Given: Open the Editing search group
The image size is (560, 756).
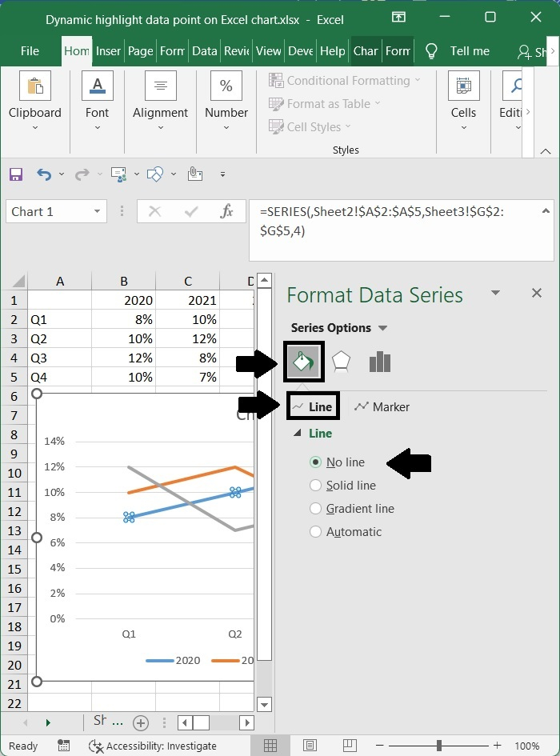Looking at the screenshot, I should pyautogui.click(x=514, y=86).
